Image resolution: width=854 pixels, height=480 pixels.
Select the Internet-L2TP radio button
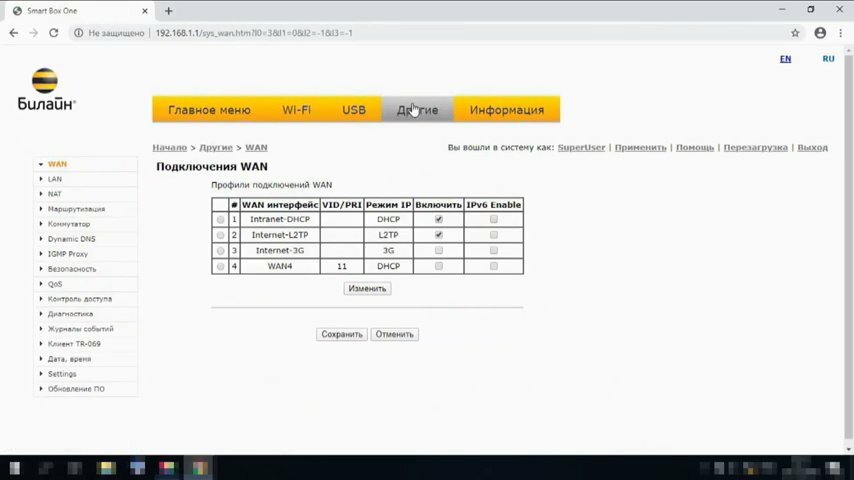coord(220,235)
